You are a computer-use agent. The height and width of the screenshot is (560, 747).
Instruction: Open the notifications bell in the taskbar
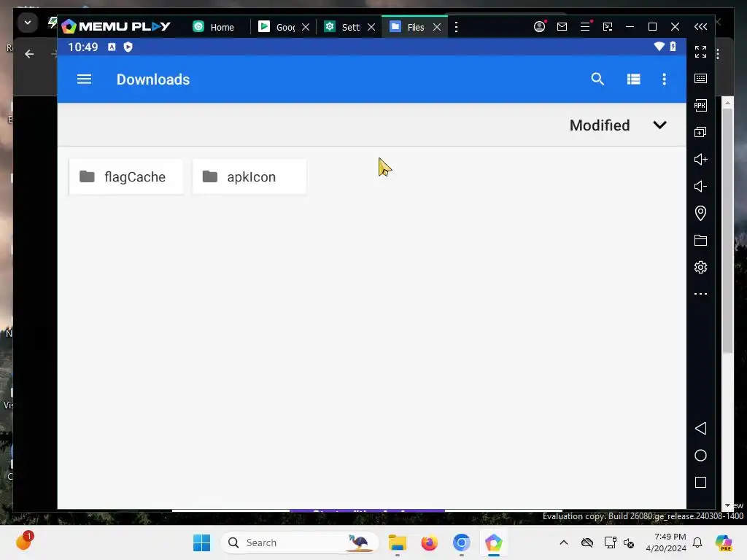(x=697, y=542)
